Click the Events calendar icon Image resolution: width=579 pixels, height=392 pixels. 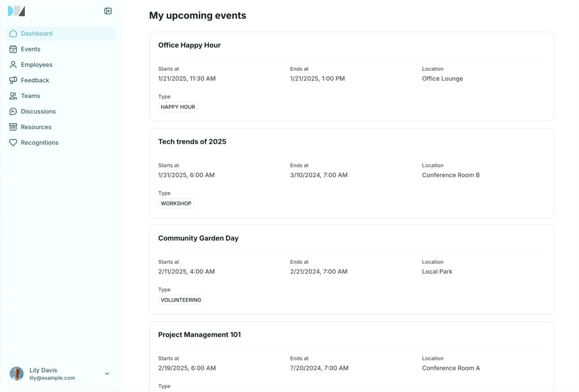click(13, 49)
